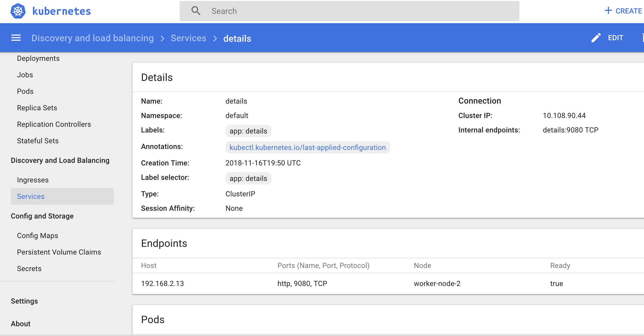The height and width of the screenshot is (336, 644).
Task: Select endpoint port http, 9080, TCP
Action: pos(302,283)
